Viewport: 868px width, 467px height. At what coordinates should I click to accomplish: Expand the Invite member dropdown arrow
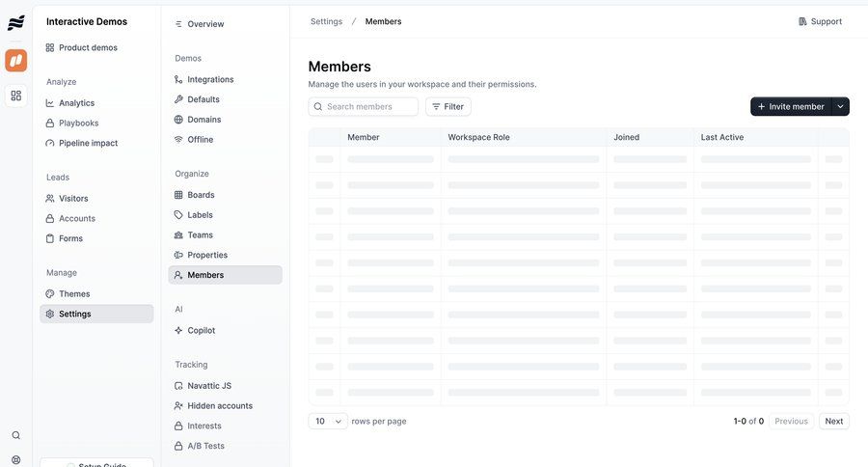840,106
